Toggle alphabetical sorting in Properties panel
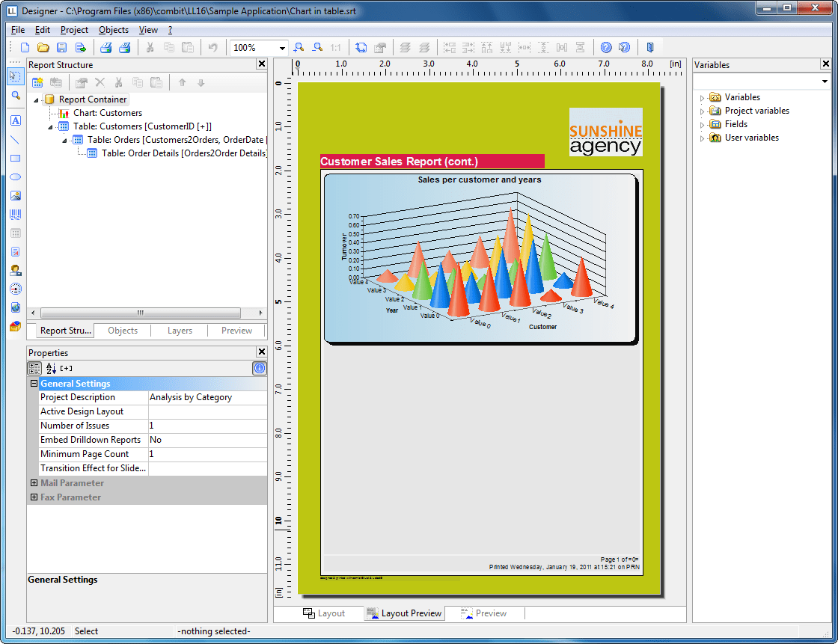The width and height of the screenshot is (838, 644). tap(51, 368)
